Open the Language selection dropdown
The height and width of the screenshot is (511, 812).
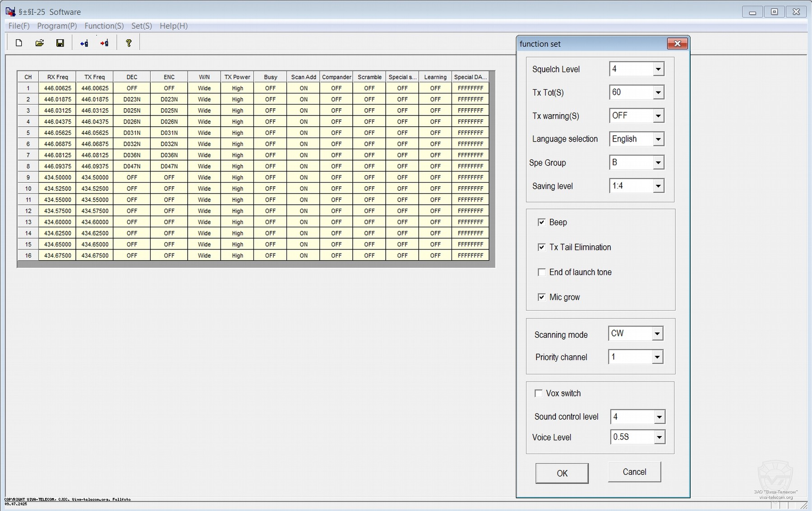(658, 139)
